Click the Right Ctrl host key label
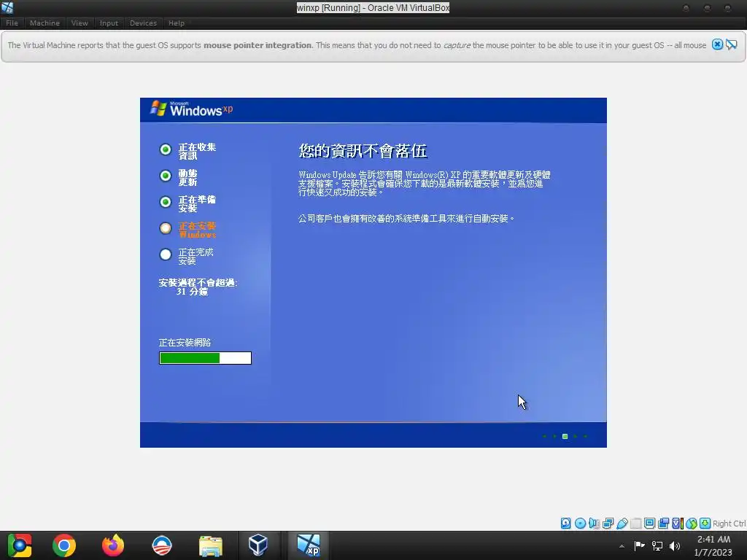Screen dimensions: 747x560 (x=729, y=524)
